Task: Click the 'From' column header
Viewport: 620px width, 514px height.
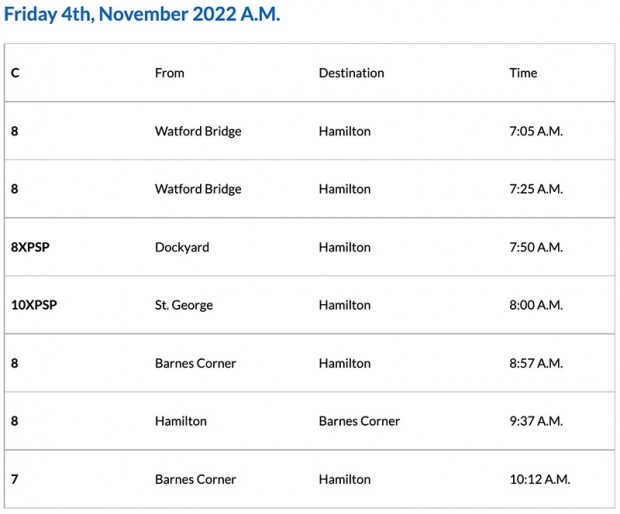Action: (x=169, y=73)
